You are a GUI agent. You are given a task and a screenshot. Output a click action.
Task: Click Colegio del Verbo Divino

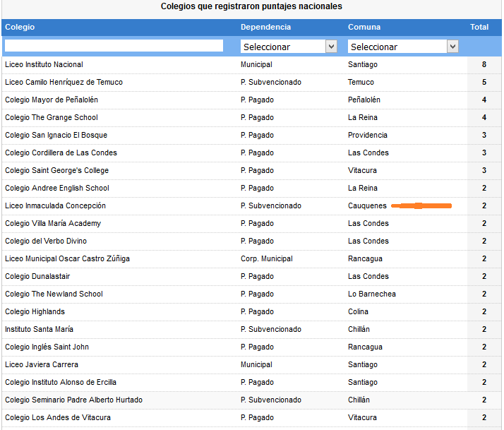pos(46,241)
